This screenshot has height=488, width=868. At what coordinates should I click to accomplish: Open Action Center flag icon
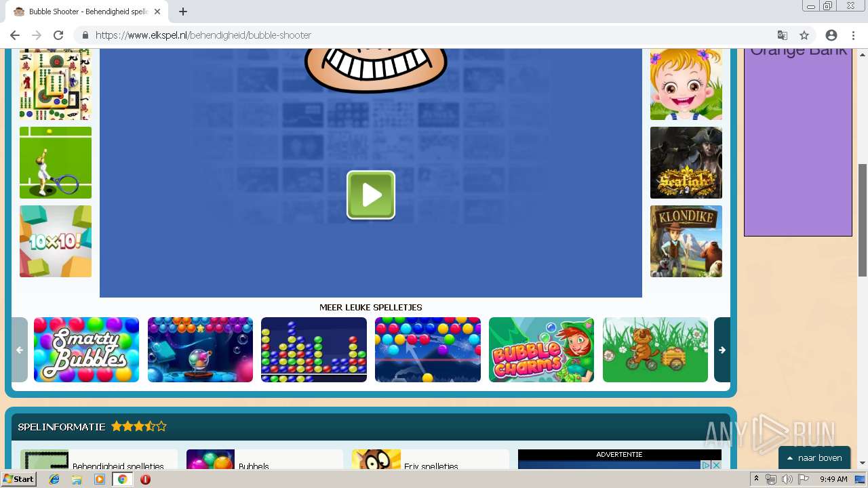804,479
